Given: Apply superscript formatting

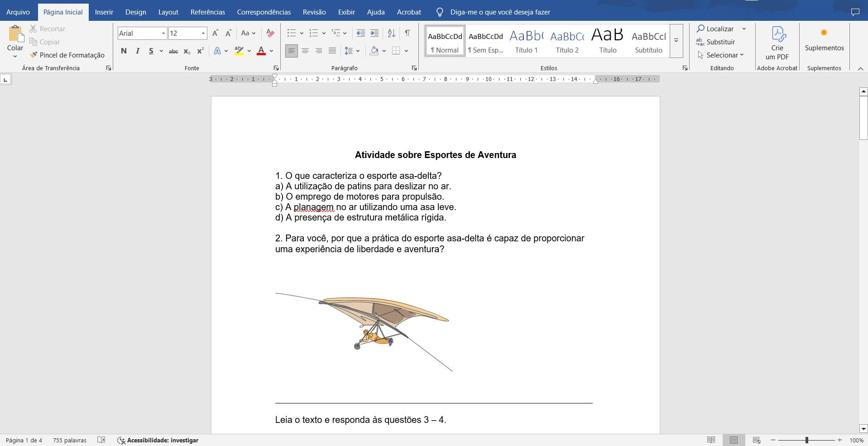Looking at the screenshot, I should click(x=200, y=51).
